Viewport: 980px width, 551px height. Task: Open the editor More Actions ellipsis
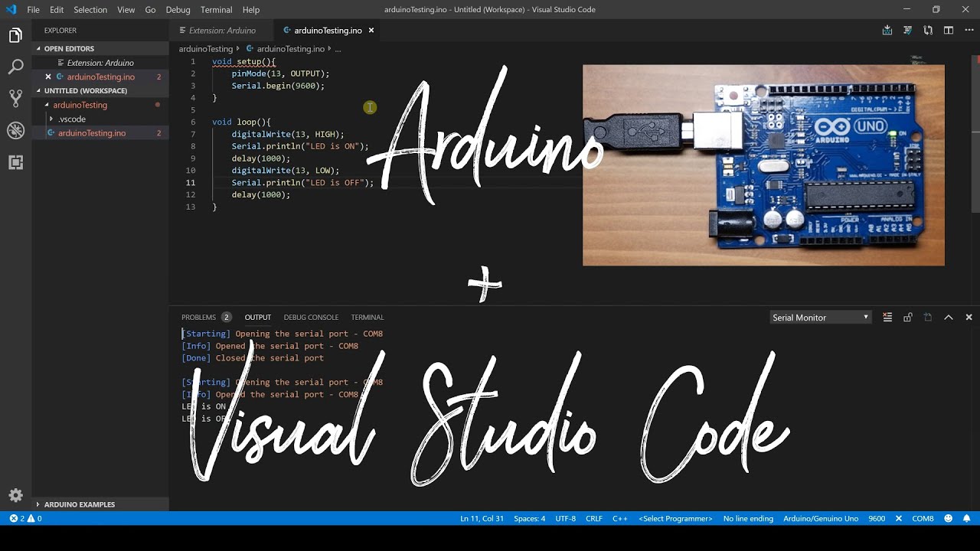[969, 31]
